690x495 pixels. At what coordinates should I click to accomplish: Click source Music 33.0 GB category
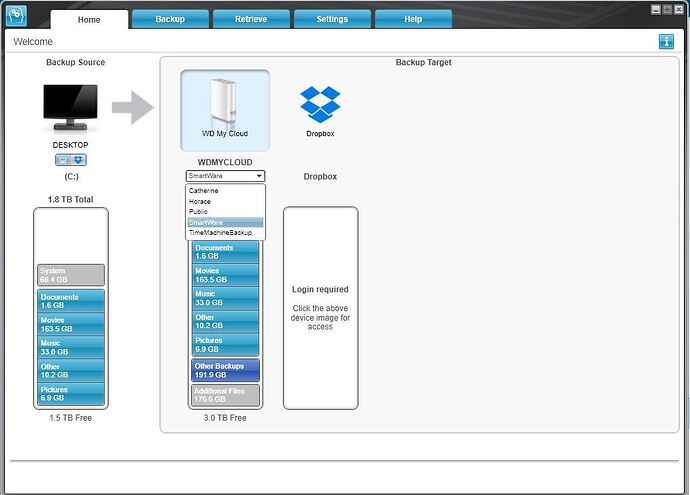[71, 347]
